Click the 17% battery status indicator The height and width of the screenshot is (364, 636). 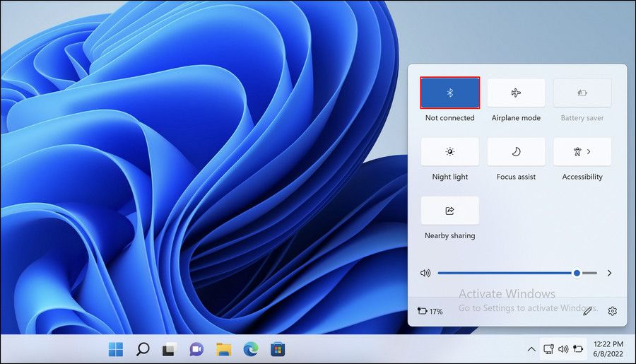click(430, 311)
